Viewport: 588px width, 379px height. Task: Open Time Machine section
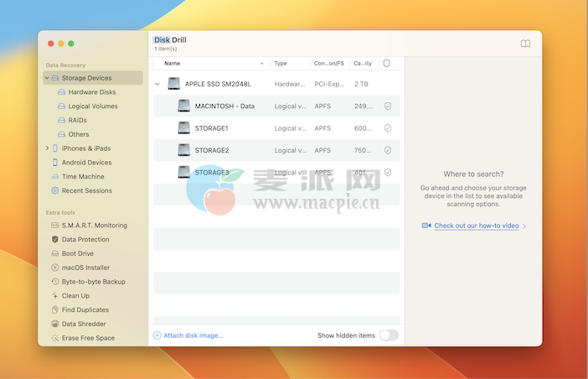[x=83, y=176]
